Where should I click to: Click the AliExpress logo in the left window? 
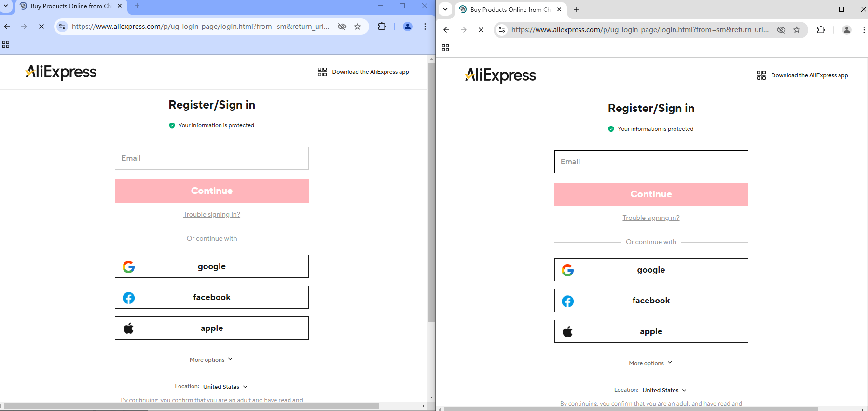click(61, 72)
